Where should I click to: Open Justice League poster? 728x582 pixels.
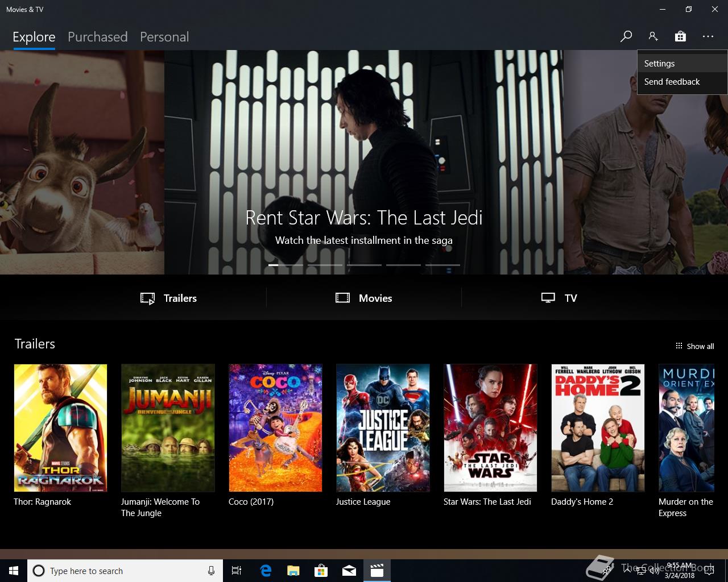tap(383, 428)
